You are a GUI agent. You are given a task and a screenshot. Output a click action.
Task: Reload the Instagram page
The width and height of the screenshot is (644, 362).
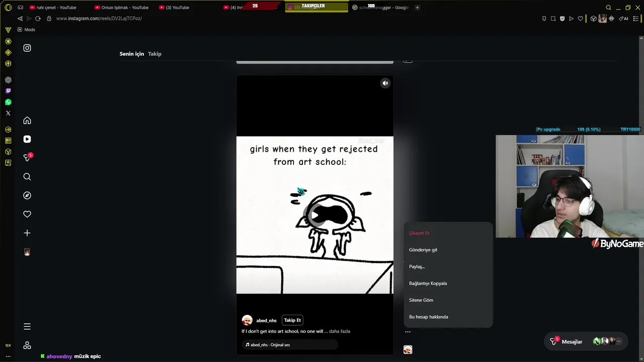coord(38,19)
